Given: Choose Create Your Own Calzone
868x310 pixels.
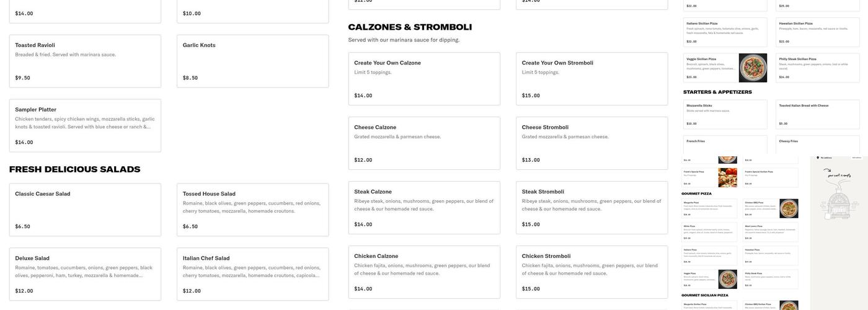Looking at the screenshot, I should point(424,79).
